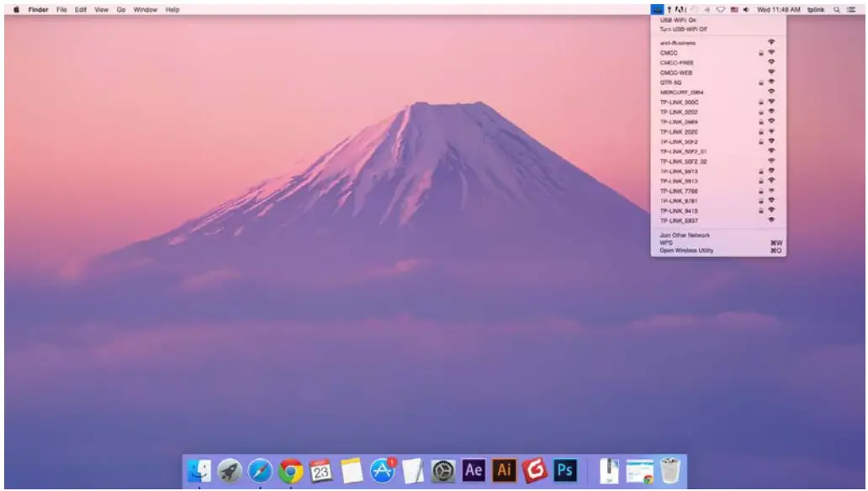Open Finder from the dock
Screen dimensions: 868x491
(198, 471)
